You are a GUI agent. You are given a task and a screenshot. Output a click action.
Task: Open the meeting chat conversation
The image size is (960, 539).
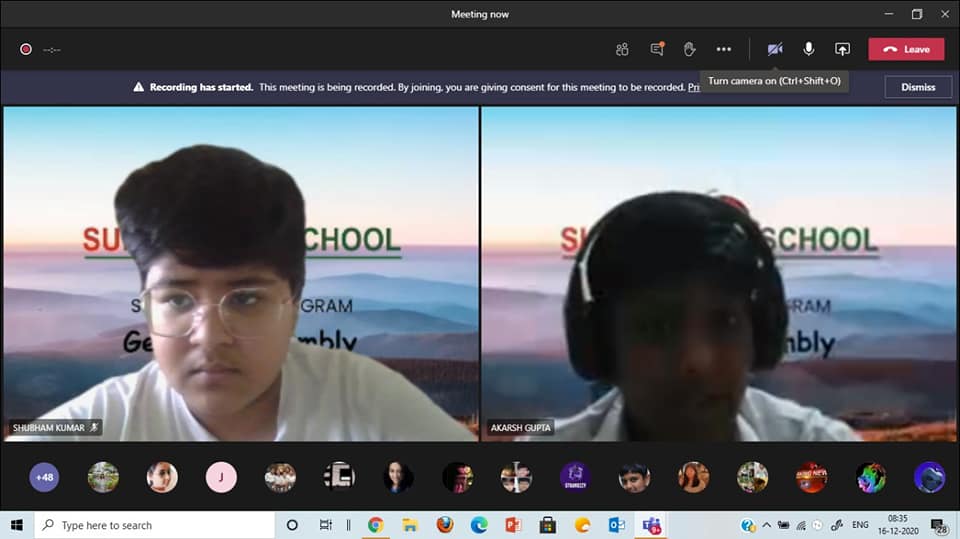657,49
